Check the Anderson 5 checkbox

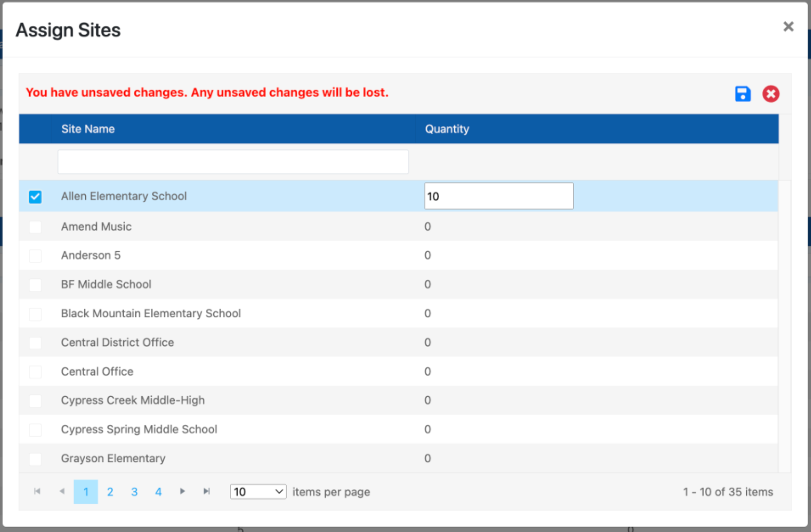coord(35,256)
